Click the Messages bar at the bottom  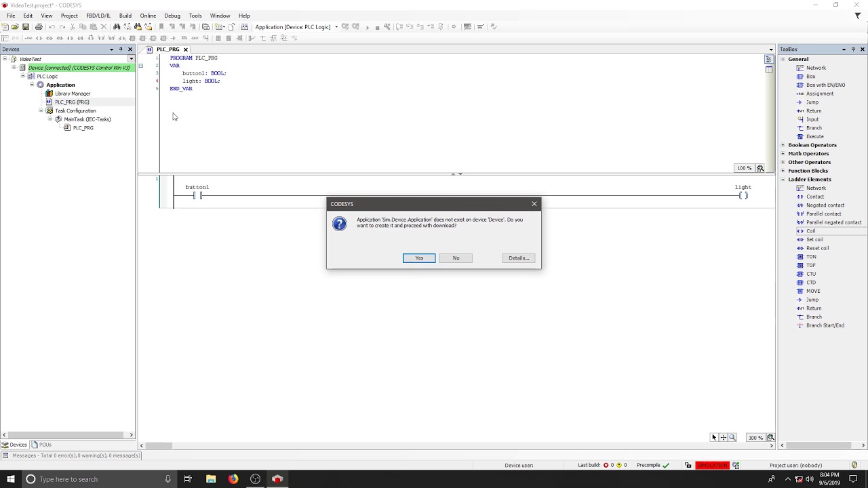[x=71, y=455]
